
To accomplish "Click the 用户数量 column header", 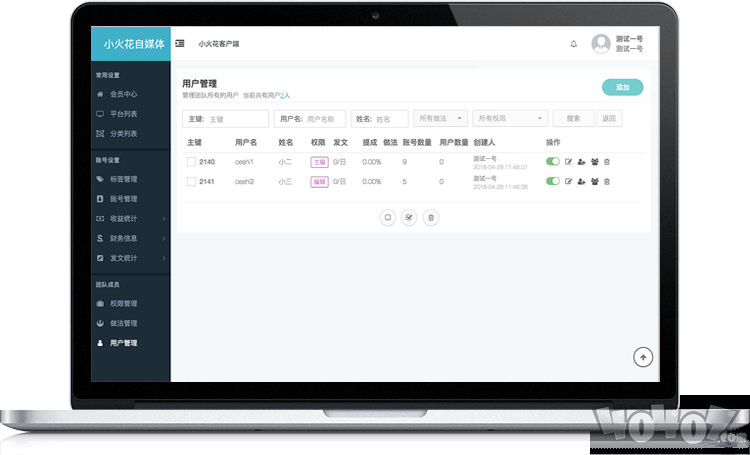I will tap(453, 142).
